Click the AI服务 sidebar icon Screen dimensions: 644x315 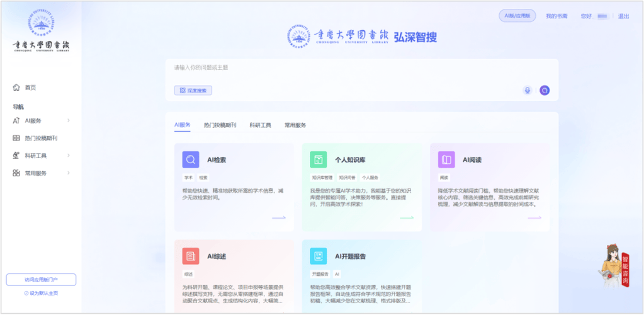(x=16, y=120)
